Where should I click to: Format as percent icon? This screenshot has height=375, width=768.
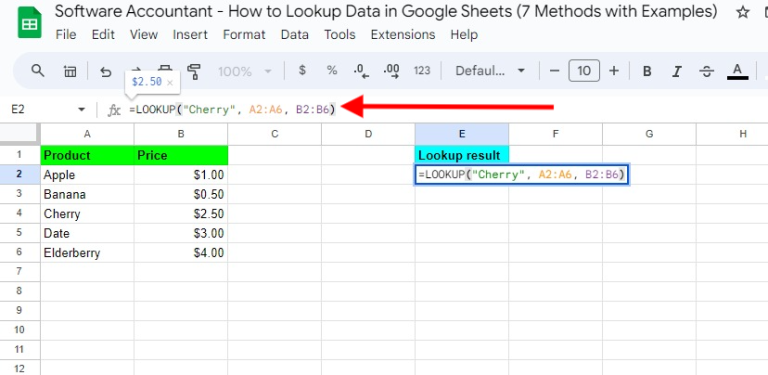pyautogui.click(x=332, y=71)
